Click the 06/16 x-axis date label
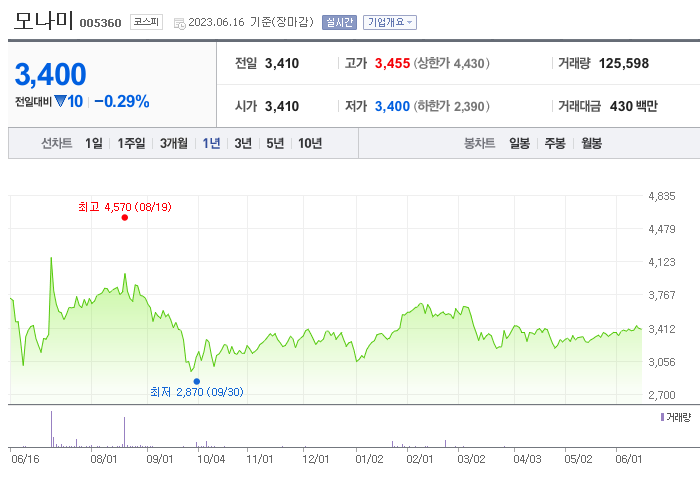This screenshot has width=700, height=482. click(x=25, y=459)
